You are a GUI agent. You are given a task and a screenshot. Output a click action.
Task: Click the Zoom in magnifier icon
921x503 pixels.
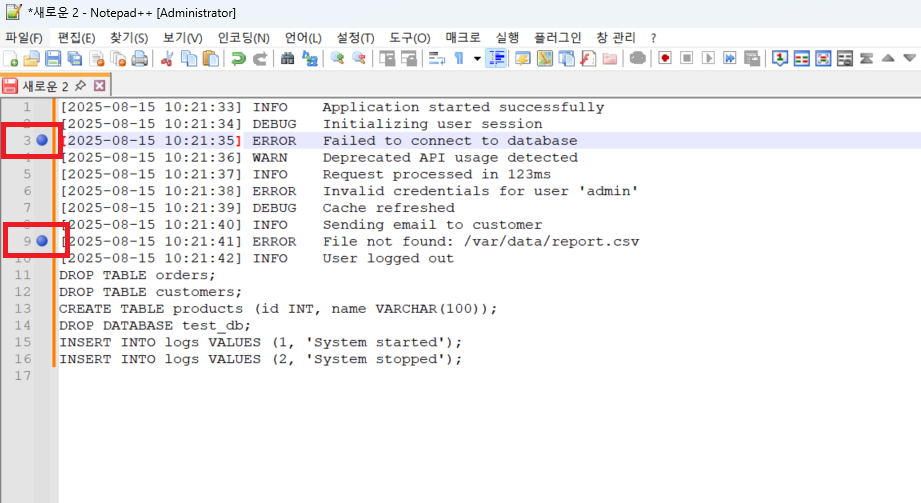coord(338,59)
